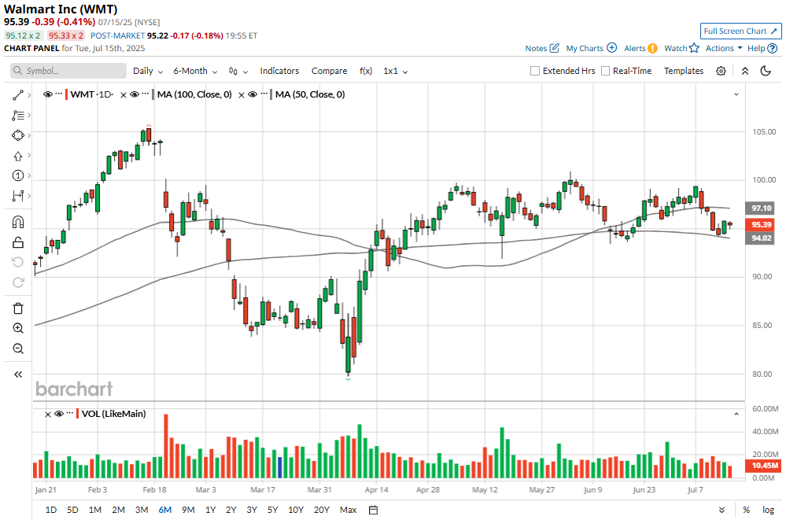Open Alerts for WMT
Viewport: 812px width, 531px height.
tap(640, 48)
